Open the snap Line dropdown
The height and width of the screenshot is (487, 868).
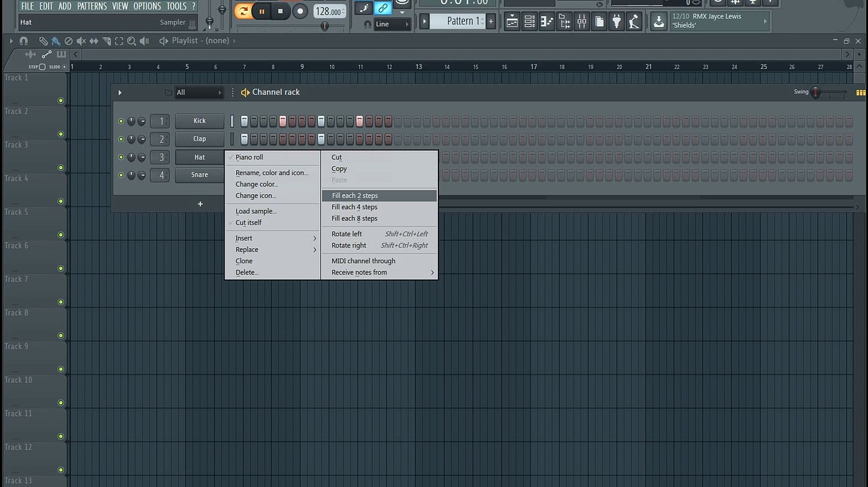tap(392, 24)
